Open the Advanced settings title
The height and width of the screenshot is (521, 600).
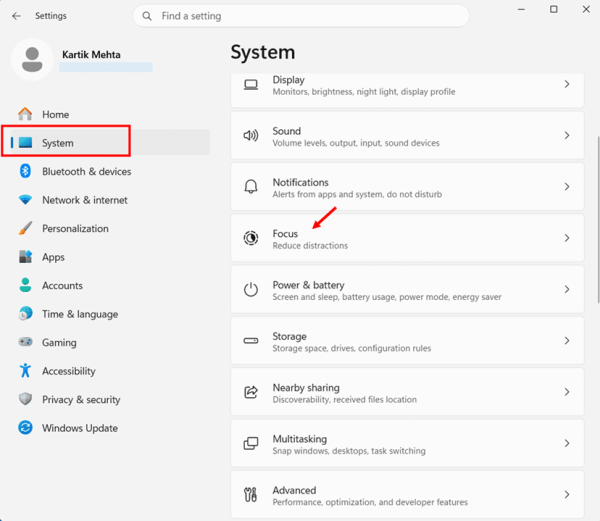(x=294, y=490)
